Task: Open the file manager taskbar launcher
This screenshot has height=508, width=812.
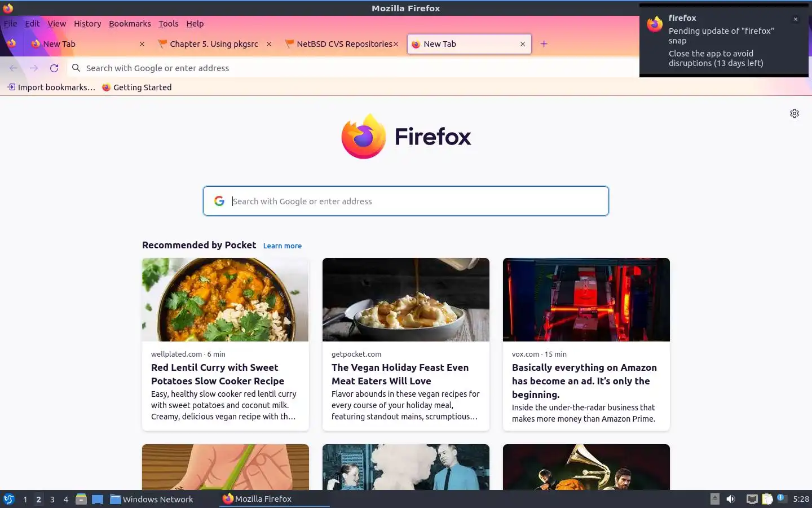Action: point(81,499)
